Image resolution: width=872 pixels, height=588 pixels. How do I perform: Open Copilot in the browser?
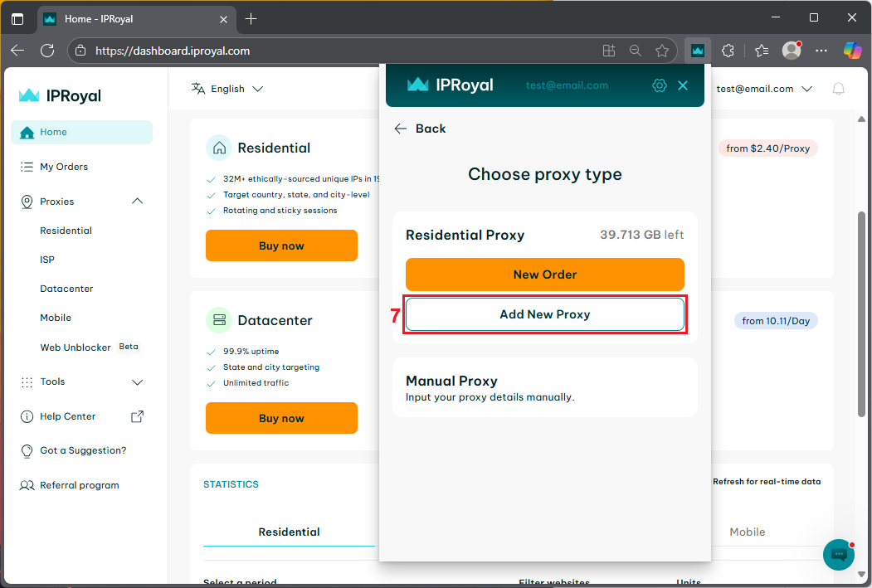(853, 51)
